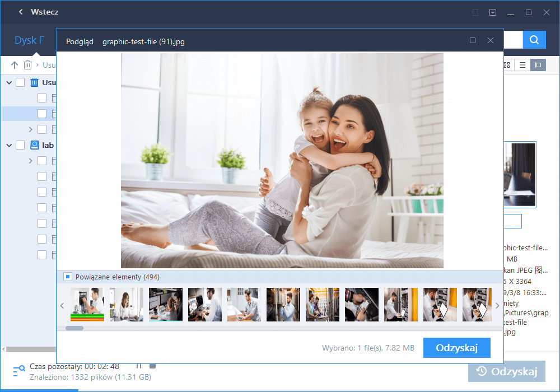Click the search magnifier button
This screenshot has width=560, height=392.
coord(534,40)
